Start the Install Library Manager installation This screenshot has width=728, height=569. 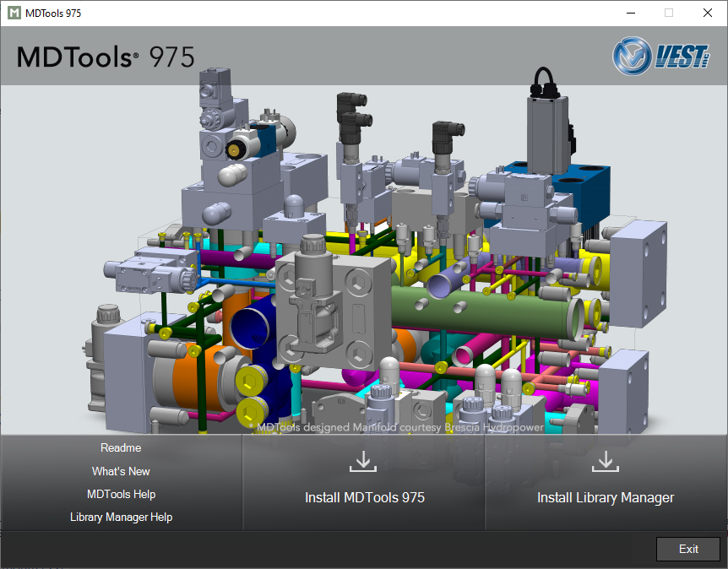pyautogui.click(x=606, y=497)
